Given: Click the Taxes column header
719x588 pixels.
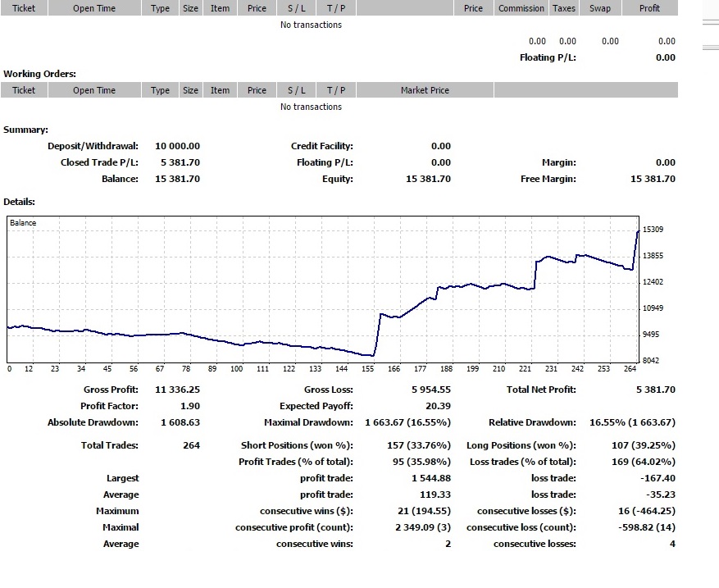Looking at the screenshot, I should pos(564,8).
